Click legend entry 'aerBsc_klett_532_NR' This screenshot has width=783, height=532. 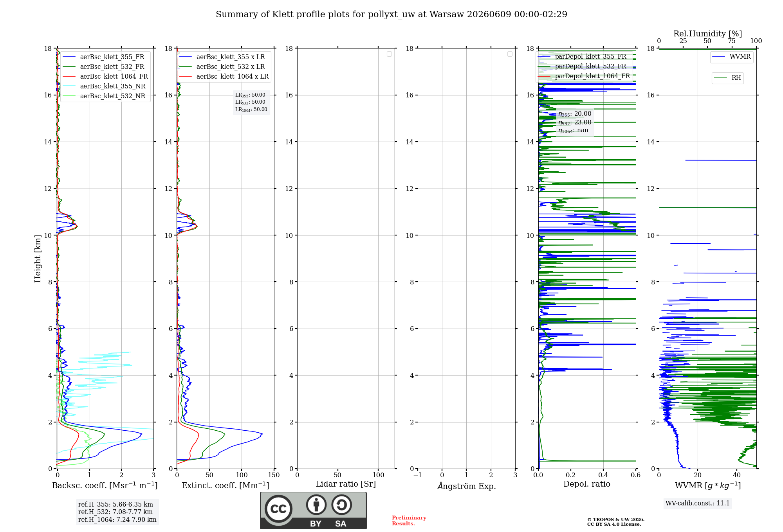113,96
